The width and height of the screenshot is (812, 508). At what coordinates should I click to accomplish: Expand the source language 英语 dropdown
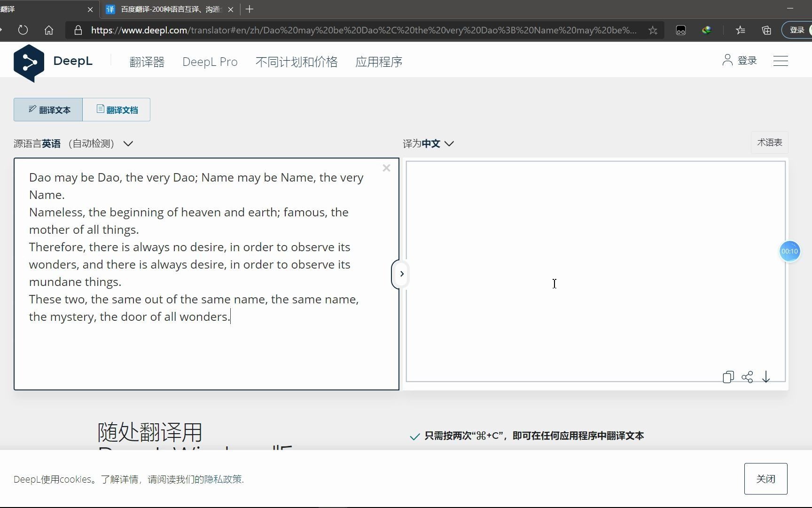(73, 143)
